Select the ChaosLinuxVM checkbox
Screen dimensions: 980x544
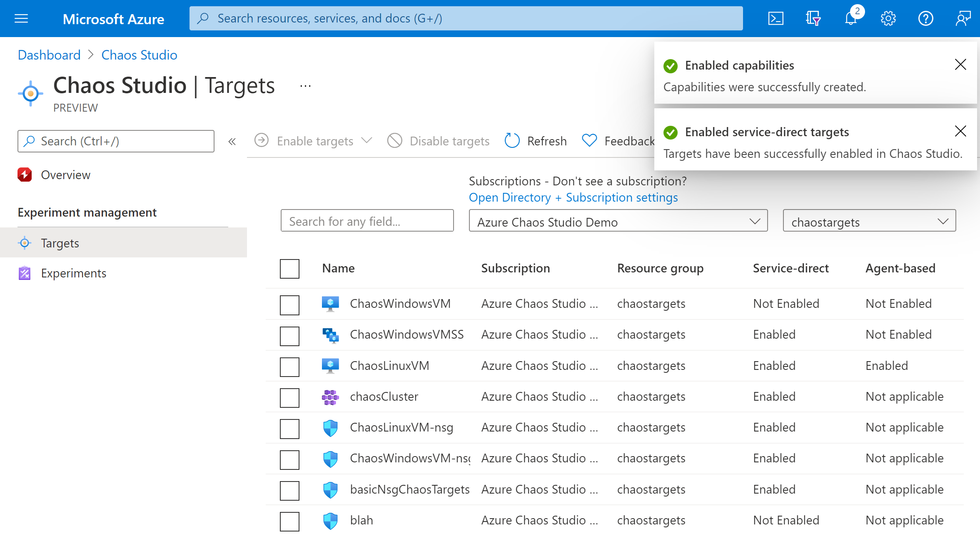point(289,365)
